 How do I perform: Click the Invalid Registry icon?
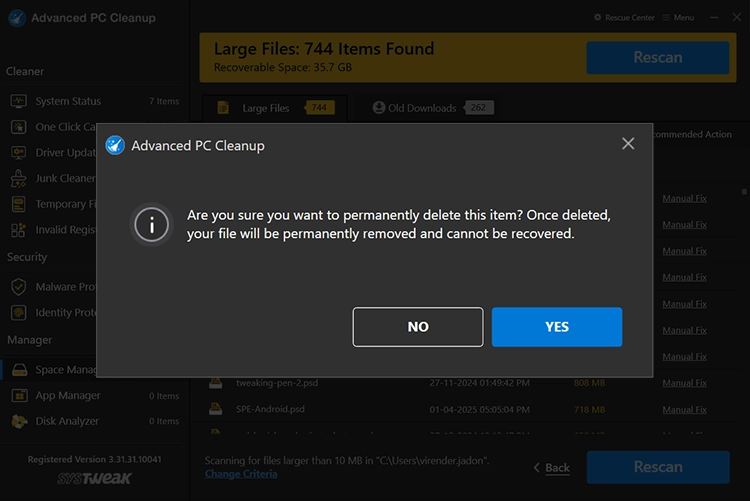[x=18, y=230]
